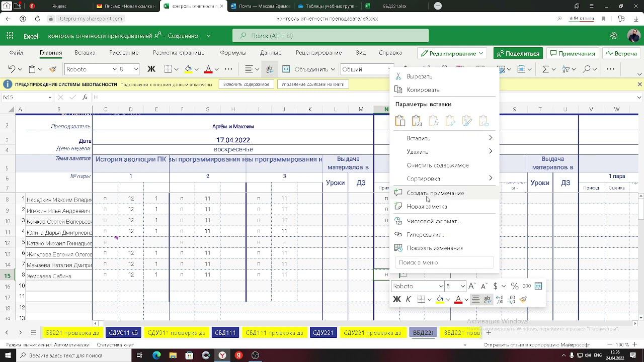The image size is (644, 362).
Task: Click the Find magnifier icon in ribbon
Action: pos(586,69)
